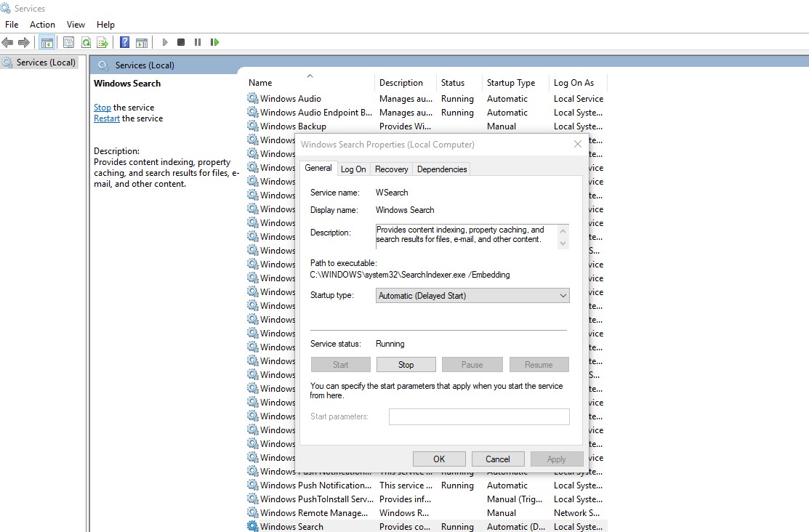This screenshot has height=532, width=809.
Task: Click Stop button in properties dialog
Action: (x=406, y=364)
